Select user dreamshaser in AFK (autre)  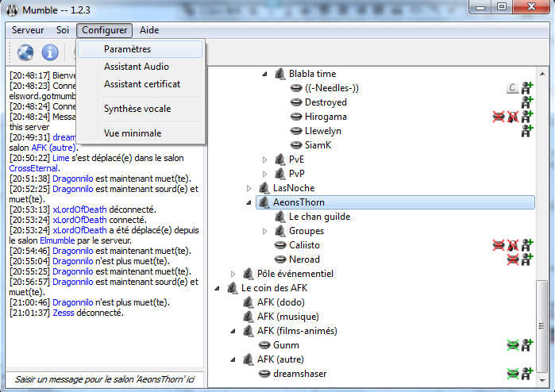pos(300,374)
